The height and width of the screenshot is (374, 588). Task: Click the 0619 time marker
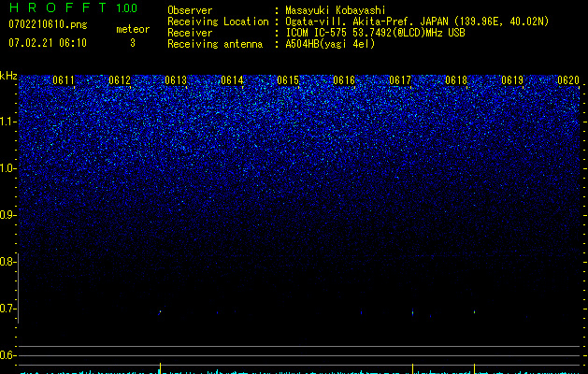[512, 80]
